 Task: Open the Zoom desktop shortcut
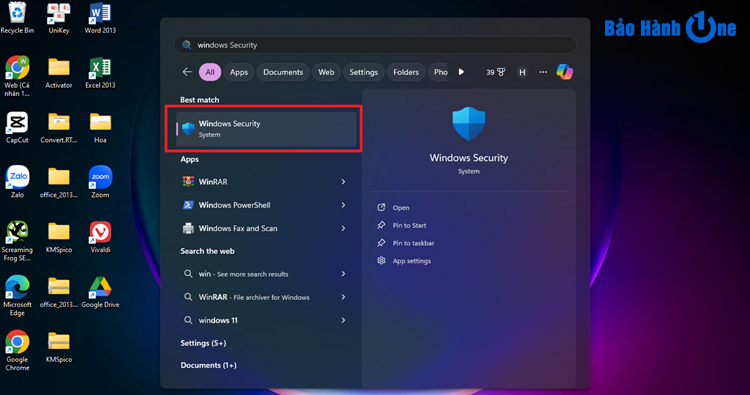[x=100, y=182]
